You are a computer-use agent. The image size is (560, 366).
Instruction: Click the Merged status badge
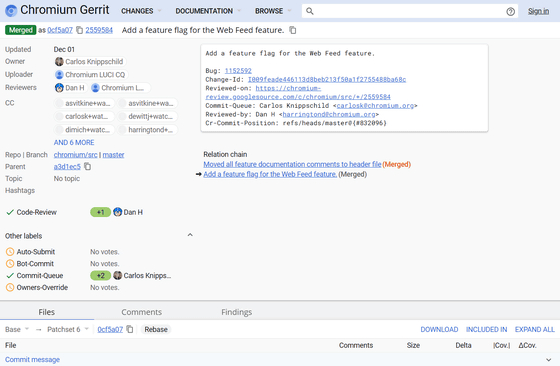point(20,30)
